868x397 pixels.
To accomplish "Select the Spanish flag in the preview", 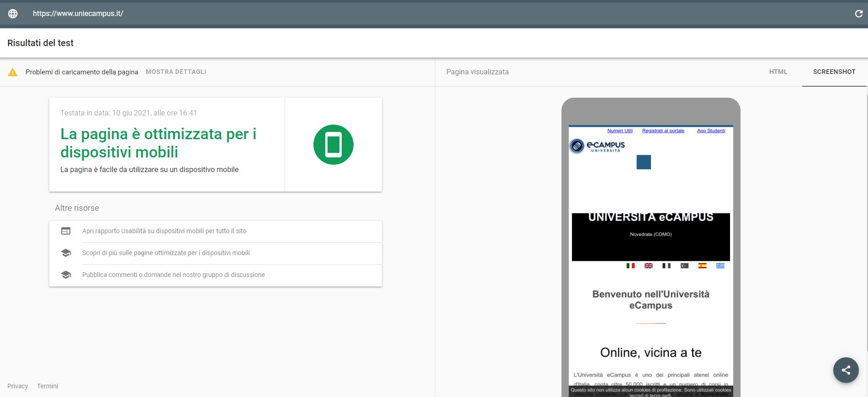I will [x=702, y=266].
